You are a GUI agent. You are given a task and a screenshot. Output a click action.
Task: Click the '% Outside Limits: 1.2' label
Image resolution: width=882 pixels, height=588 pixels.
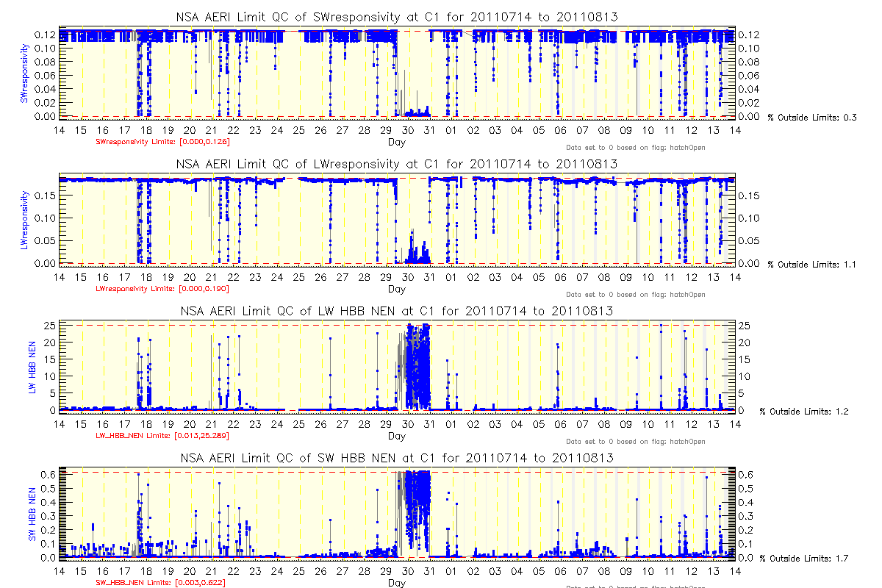[x=805, y=412]
